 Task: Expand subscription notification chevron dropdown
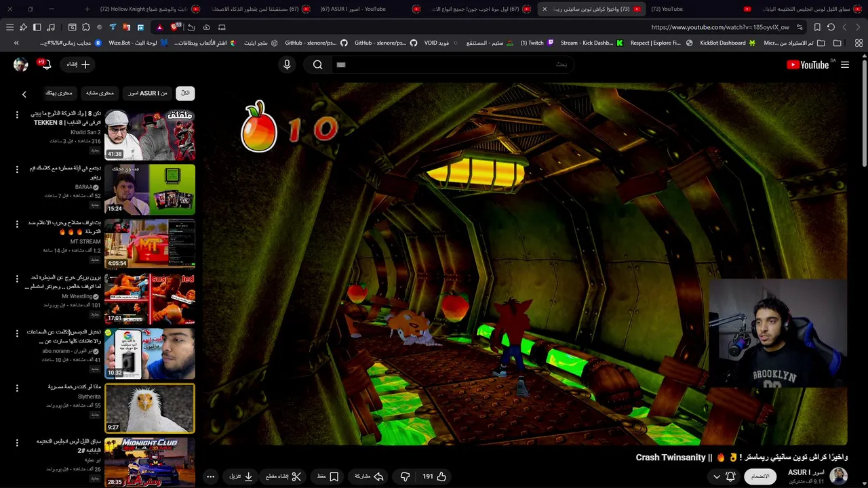coord(716,476)
